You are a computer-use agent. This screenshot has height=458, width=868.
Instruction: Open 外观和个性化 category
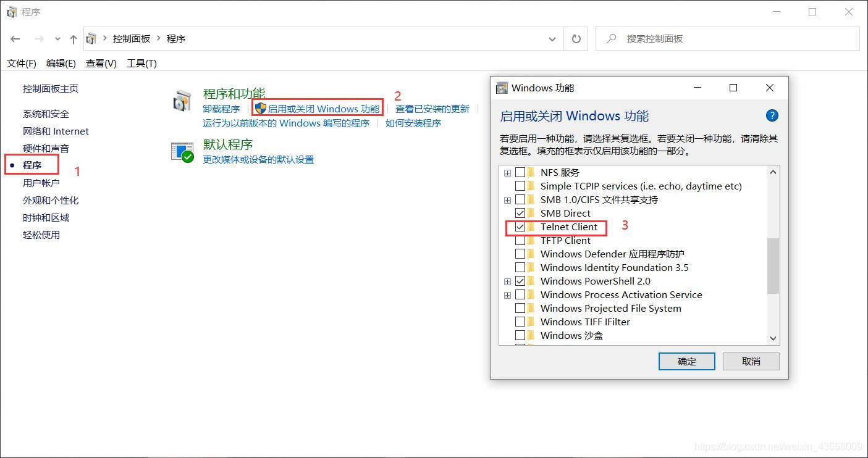coord(51,201)
